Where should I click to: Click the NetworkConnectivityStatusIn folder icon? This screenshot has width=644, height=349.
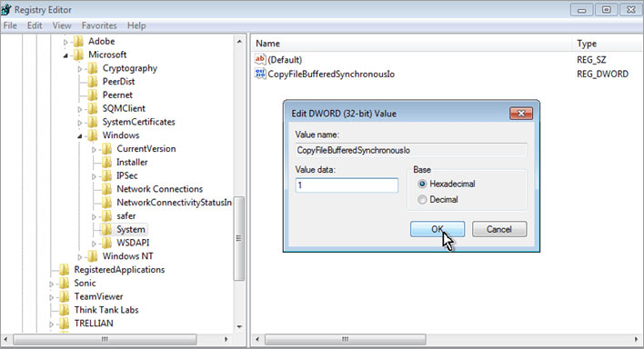tap(106, 203)
